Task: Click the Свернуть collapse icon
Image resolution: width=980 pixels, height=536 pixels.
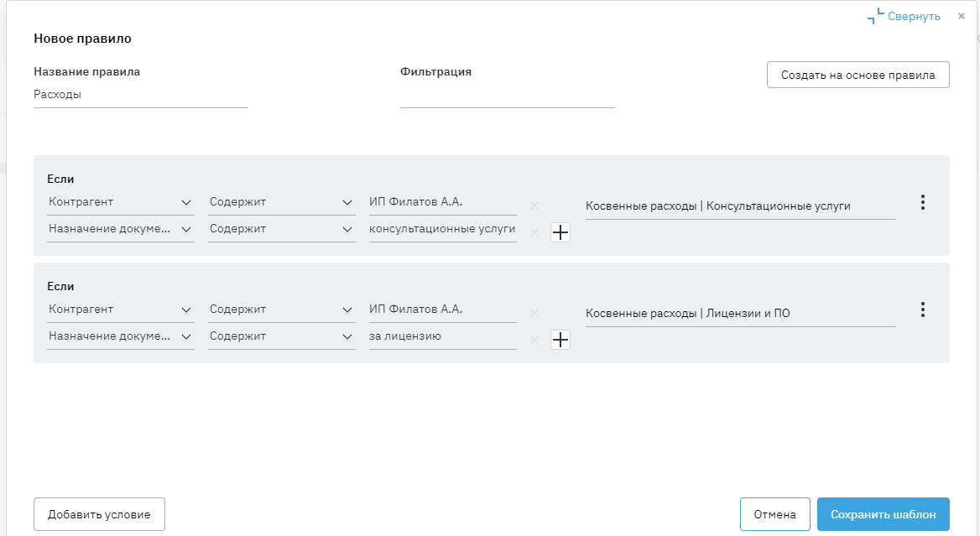Action: pyautogui.click(x=876, y=16)
